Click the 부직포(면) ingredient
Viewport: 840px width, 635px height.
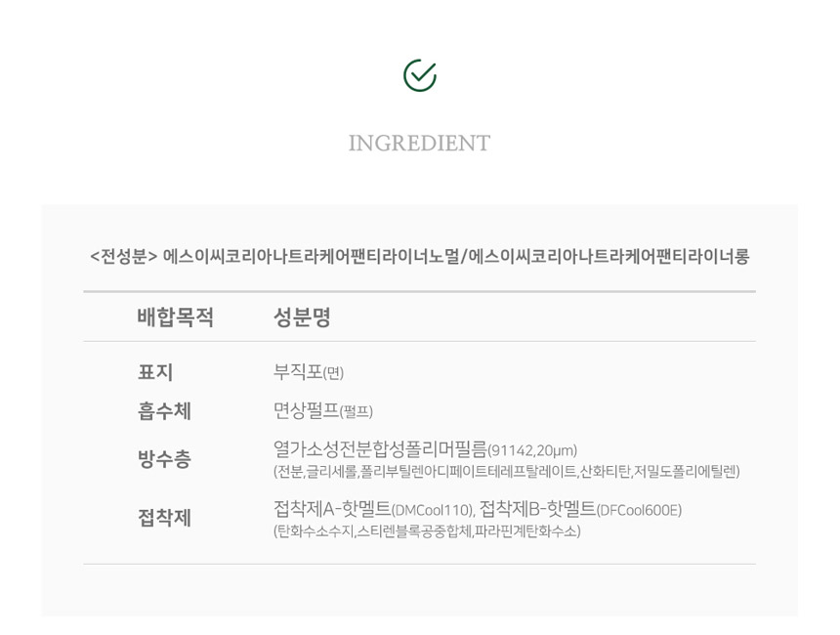(308, 372)
